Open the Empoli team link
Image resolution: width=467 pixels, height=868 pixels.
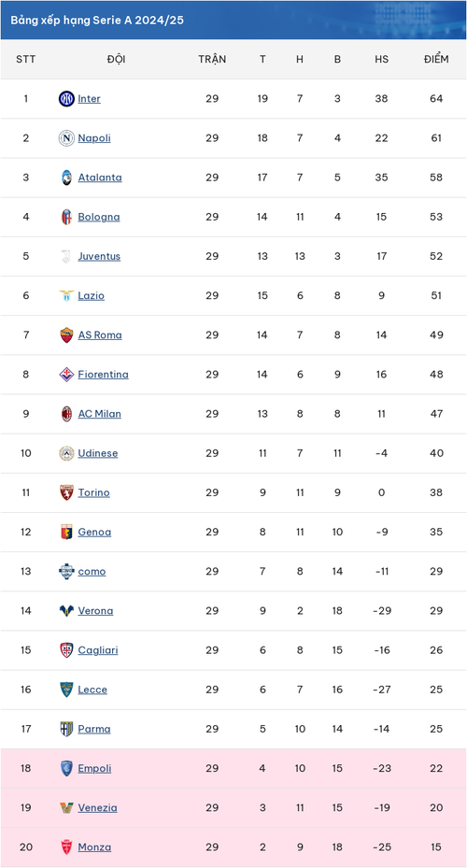(x=94, y=768)
